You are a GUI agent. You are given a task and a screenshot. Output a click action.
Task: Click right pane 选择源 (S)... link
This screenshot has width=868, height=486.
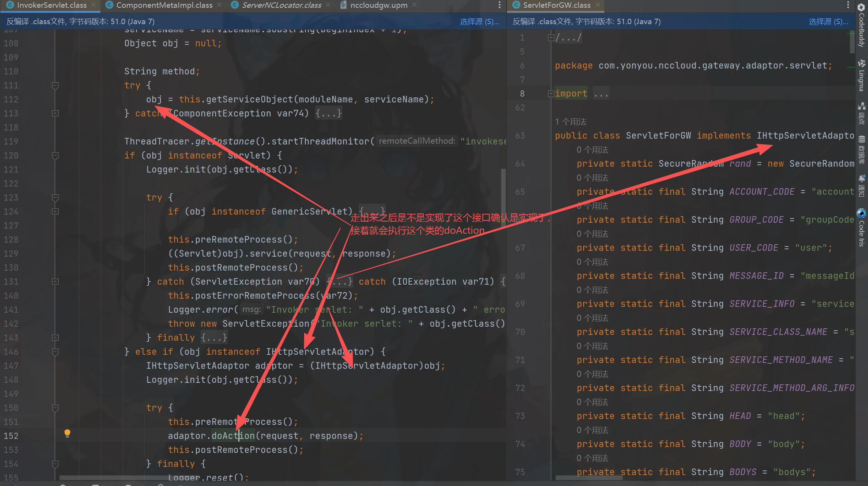click(x=828, y=21)
